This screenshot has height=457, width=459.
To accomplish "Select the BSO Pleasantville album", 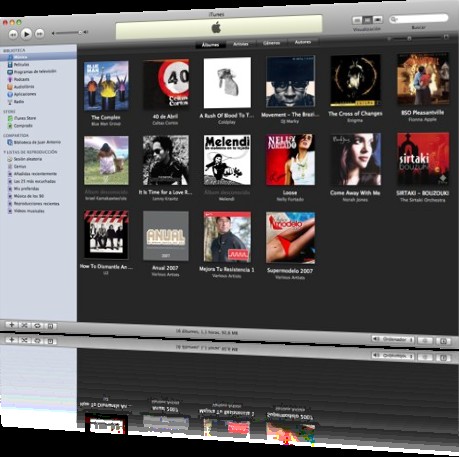I will point(423,79).
